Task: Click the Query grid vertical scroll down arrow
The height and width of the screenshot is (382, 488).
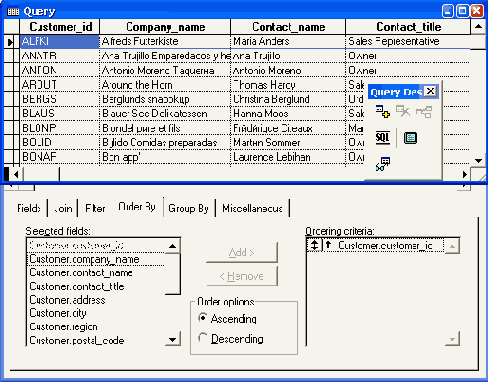Action: [479, 160]
